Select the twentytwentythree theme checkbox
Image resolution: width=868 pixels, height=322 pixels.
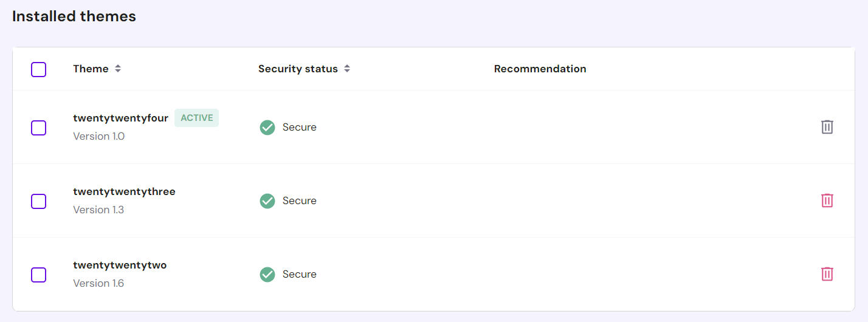[38, 201]
